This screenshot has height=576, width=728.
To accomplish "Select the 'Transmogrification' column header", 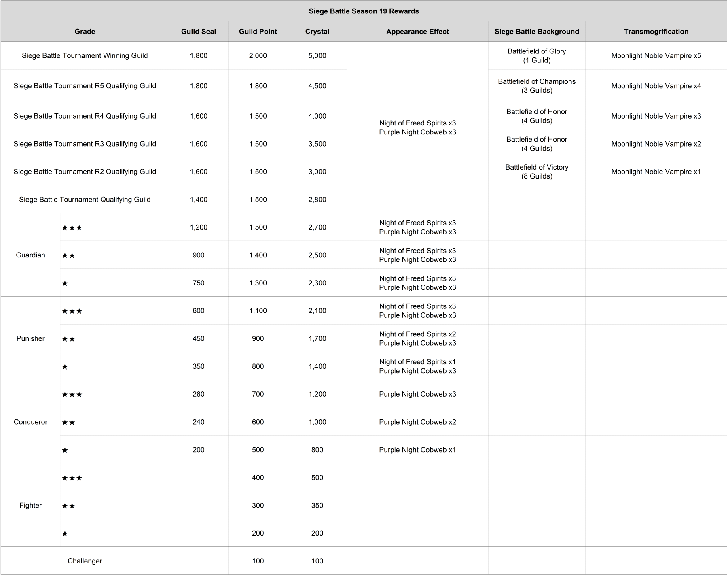I will [656, 32].
